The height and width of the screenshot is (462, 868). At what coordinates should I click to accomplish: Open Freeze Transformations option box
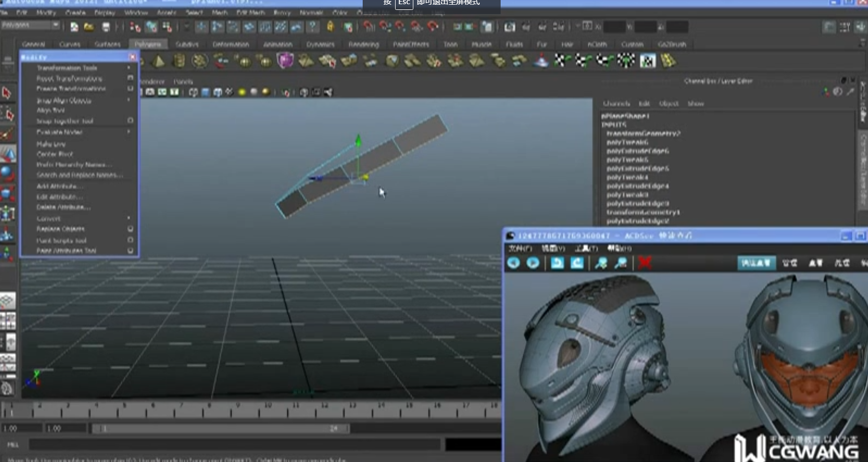(130, 88)
